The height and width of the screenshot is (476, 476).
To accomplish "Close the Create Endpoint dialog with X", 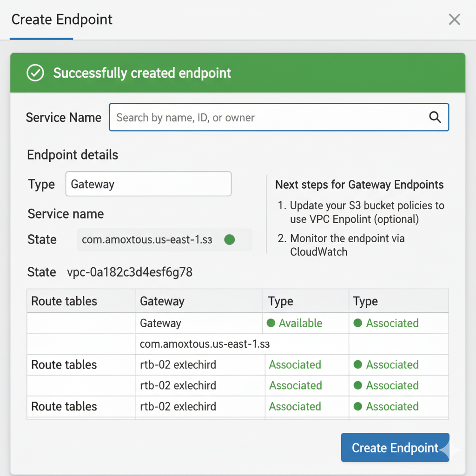I will tap(454, 20).
